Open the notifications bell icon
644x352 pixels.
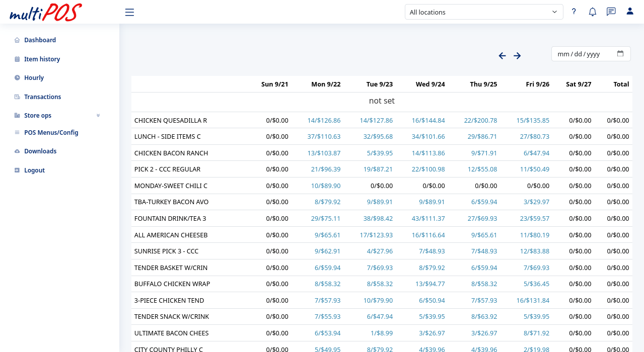pyautogui.click(x=592, y=12)
